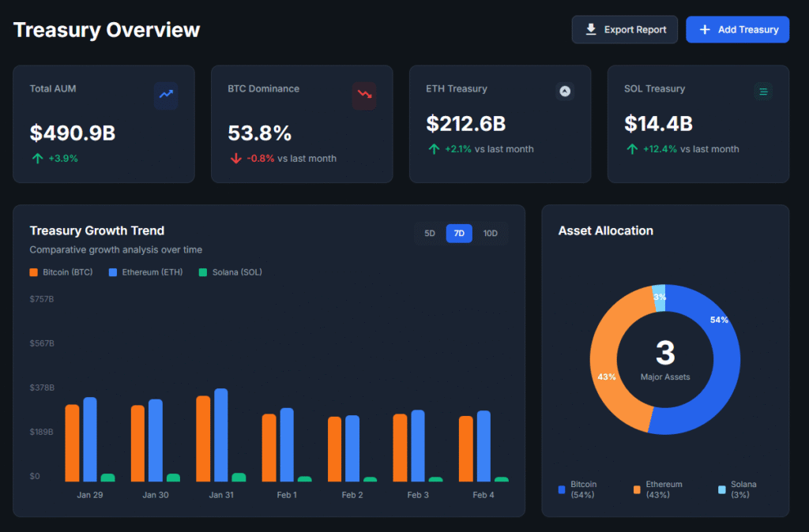The height and width of the screenshot is (532, 809).
Task: Toggle Bitcoin (BTC) series in chart legend
Action: coord(61,272)
